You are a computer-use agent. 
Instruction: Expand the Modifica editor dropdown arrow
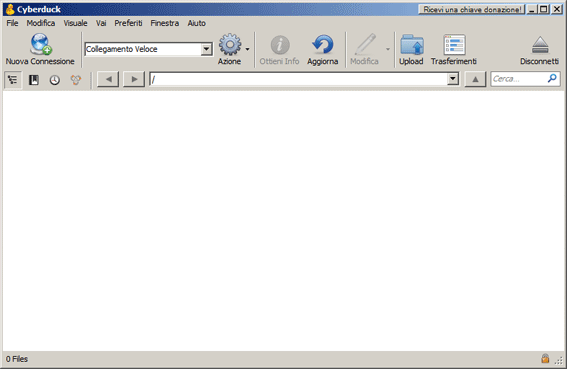(388, 49)
